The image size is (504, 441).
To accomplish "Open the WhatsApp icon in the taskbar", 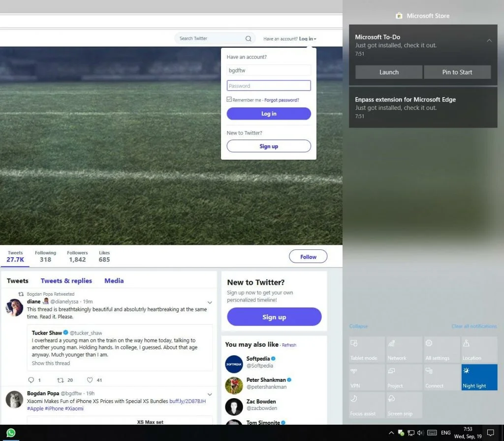I will click(x=10, y=433).
